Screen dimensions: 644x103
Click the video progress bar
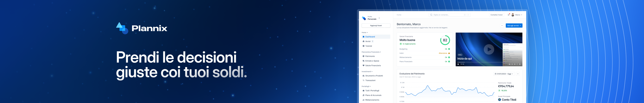coord(489,62)
